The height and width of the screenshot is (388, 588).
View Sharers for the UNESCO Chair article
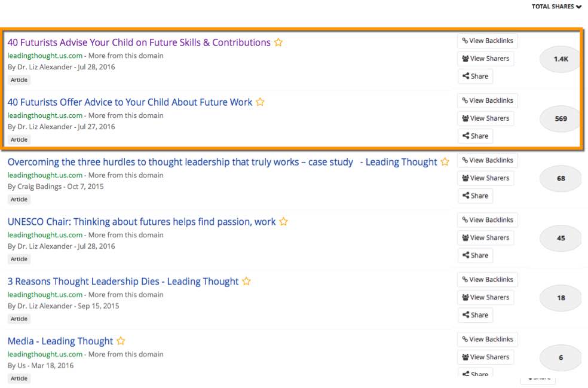tap(485, 238)
